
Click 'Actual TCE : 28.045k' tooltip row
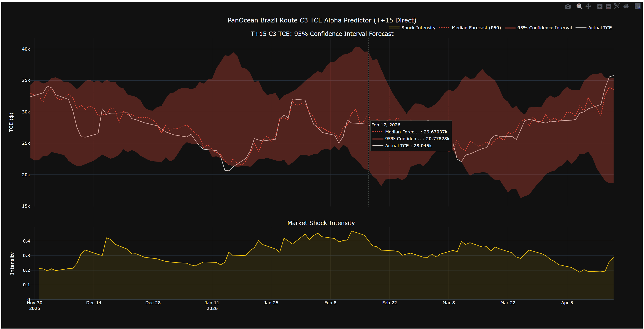402,146
